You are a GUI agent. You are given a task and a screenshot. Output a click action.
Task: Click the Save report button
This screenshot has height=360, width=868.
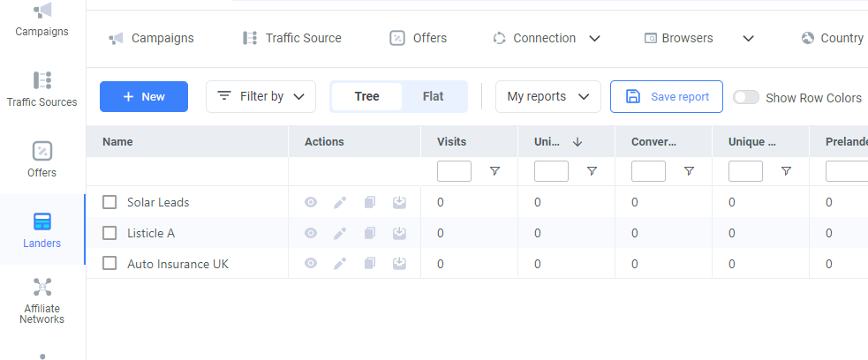[667, 97]
